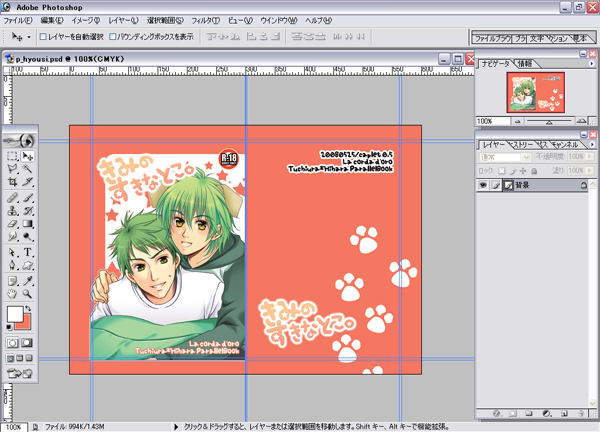
Task: Delete layer using trash icon
Action: tap(581, 414)
